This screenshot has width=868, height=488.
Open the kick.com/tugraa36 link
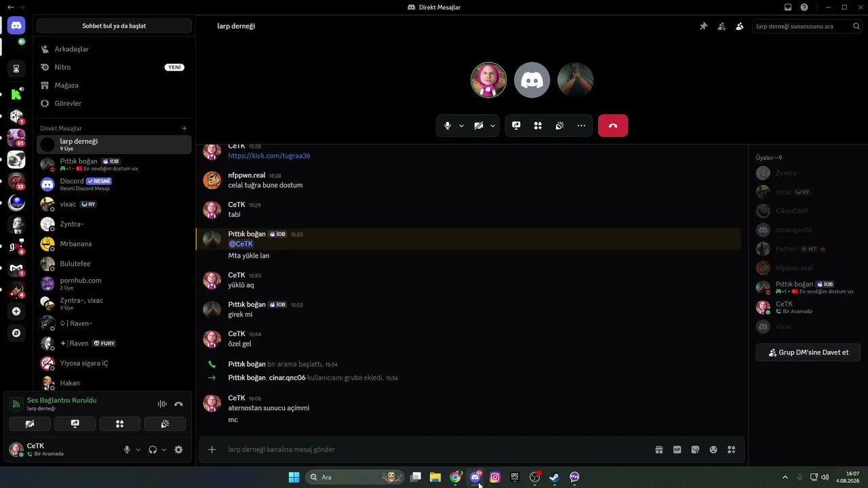click(x=269, y=156)
